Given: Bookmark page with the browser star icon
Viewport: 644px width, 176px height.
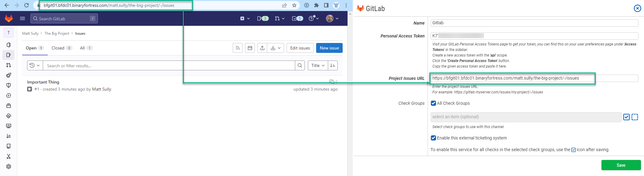Looking at the screenshot, I should point(294,5).
